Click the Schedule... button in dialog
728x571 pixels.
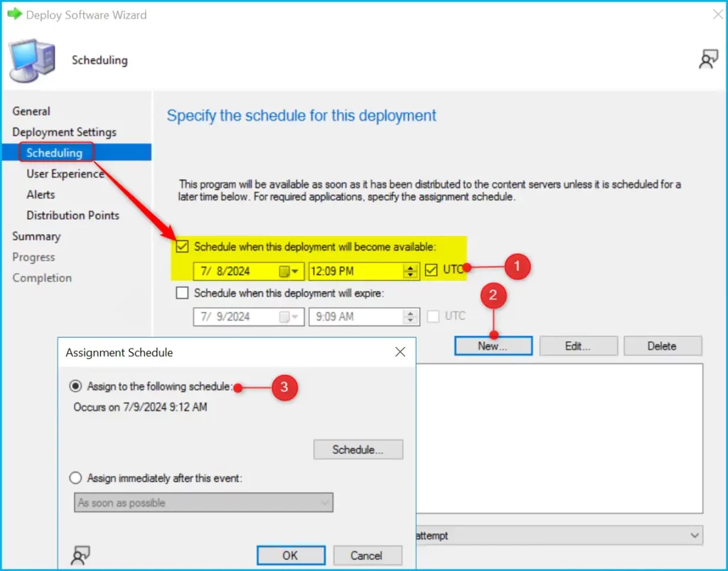click(358, 449)
